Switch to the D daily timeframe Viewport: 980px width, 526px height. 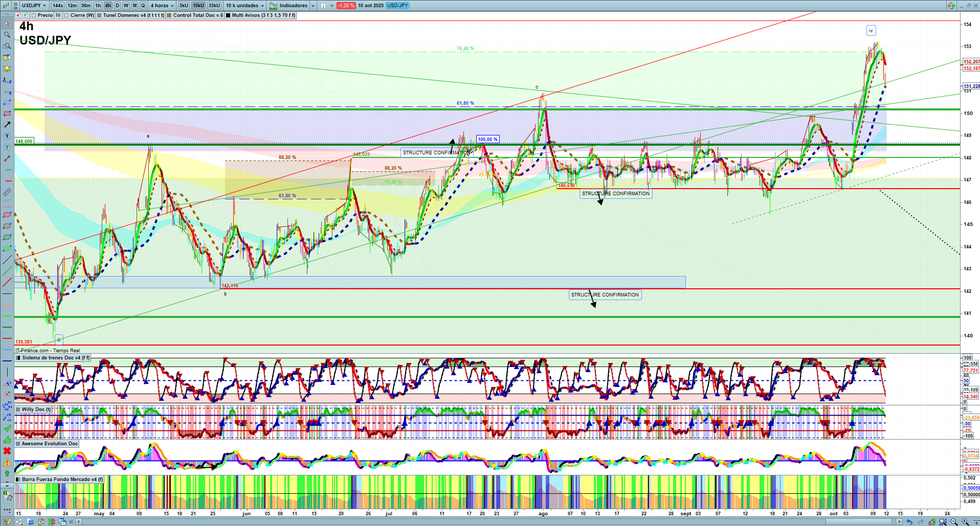point(117,6)
